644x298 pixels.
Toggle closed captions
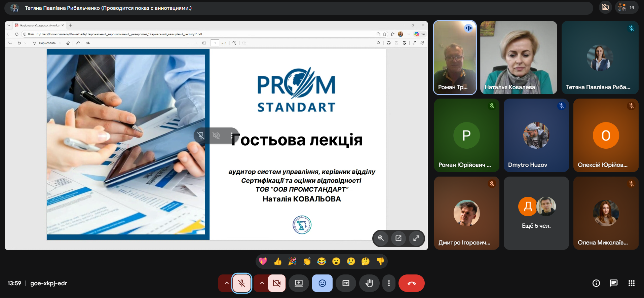pyautogui.click(x=346, y=283)
